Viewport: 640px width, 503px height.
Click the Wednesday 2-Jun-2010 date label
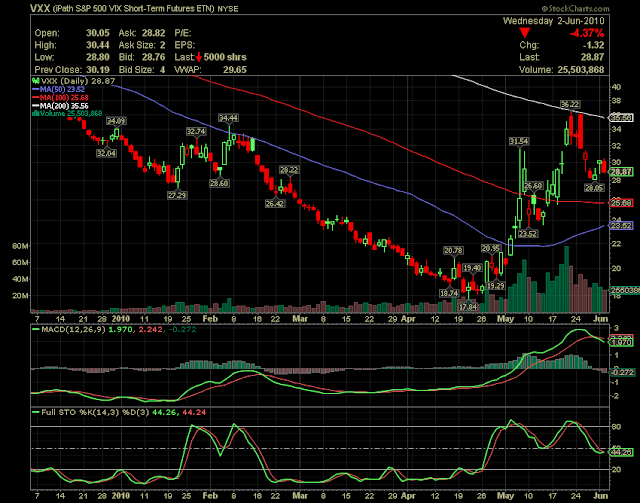pyautogui.click(x=553, y=21)
